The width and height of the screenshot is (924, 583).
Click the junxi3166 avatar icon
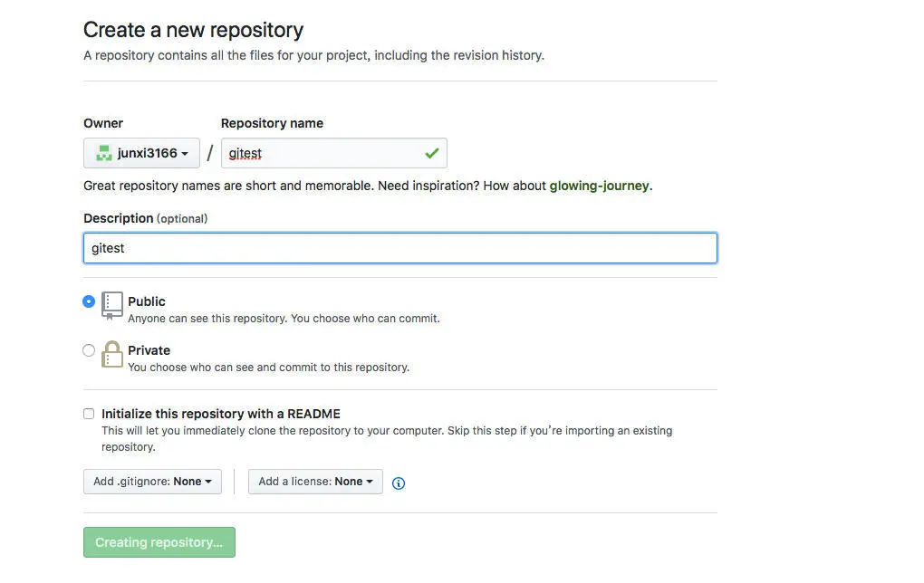(103, 153)
